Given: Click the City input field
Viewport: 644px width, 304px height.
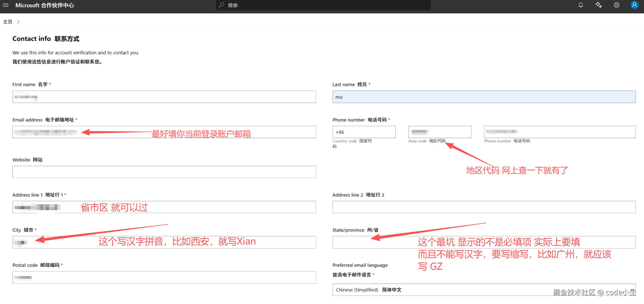Looking at the screenshot, I should click(x=164, y=242).
